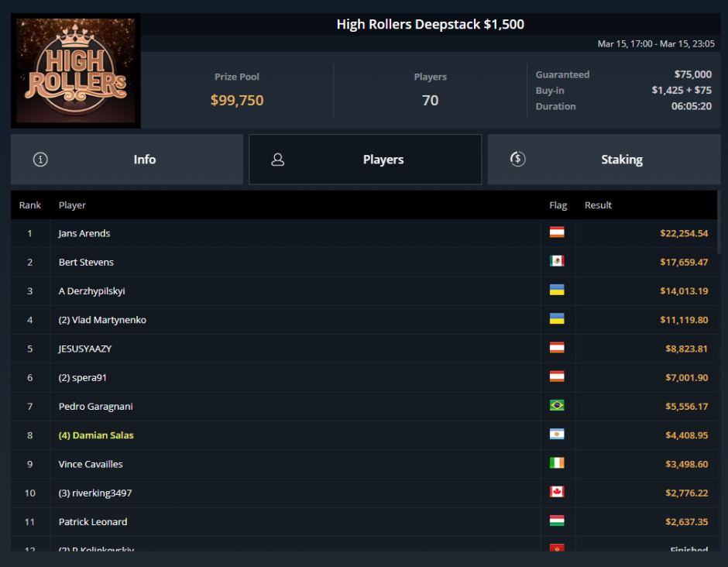This screenshot has width=728, height=567.
Task: Click the $5,556.17 result
Action: [686, 407]
